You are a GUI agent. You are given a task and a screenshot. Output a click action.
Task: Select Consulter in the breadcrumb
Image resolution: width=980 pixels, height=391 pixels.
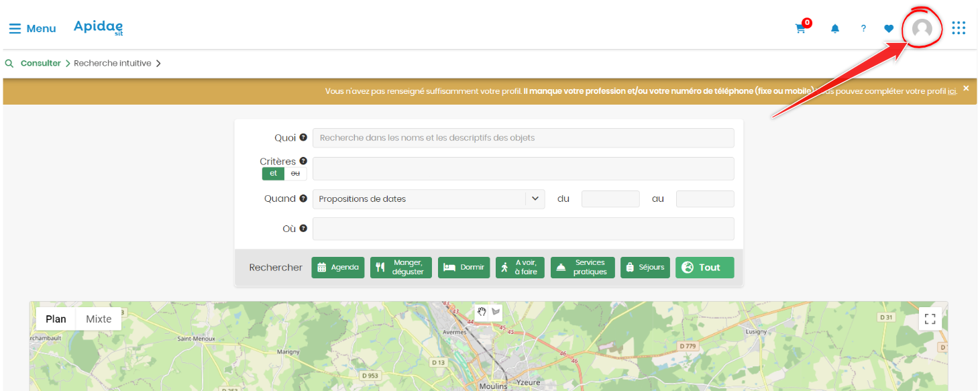(41, 64)
